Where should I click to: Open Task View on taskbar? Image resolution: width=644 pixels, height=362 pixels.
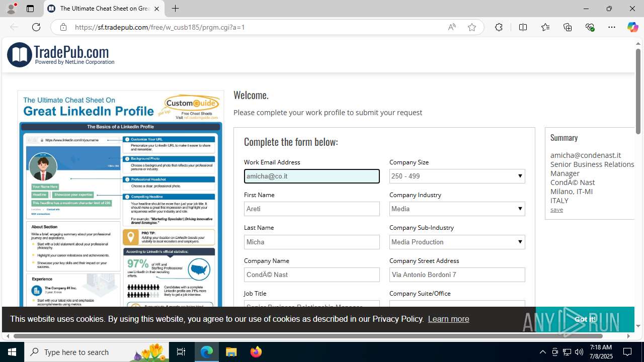tap(181, 352)
